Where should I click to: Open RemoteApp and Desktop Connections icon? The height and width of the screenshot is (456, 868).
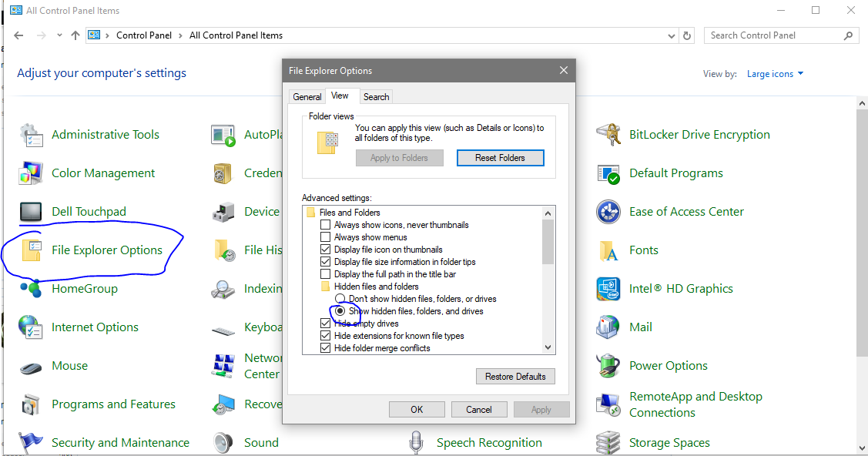coord(608,404)
